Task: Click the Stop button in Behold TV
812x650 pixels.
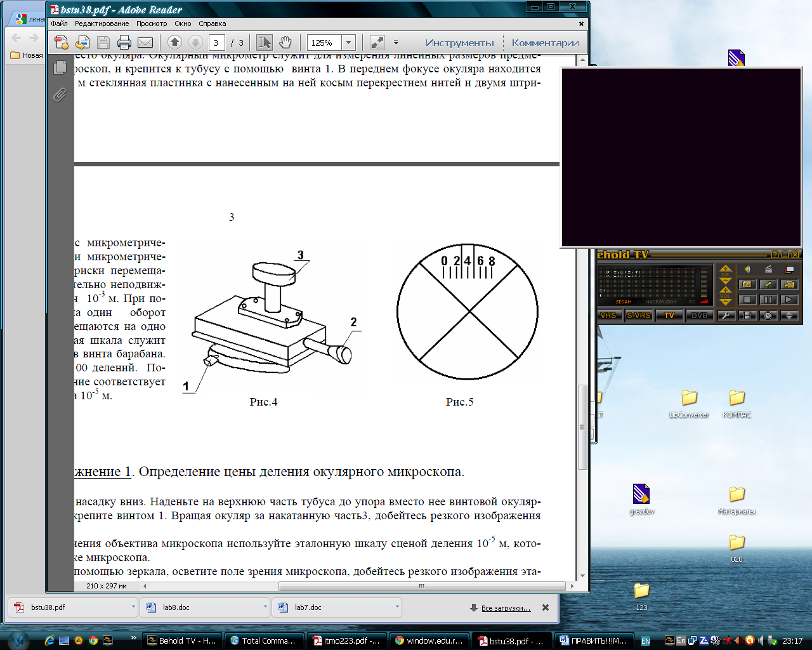Action: pyautogui.click(x=747, y=300)
